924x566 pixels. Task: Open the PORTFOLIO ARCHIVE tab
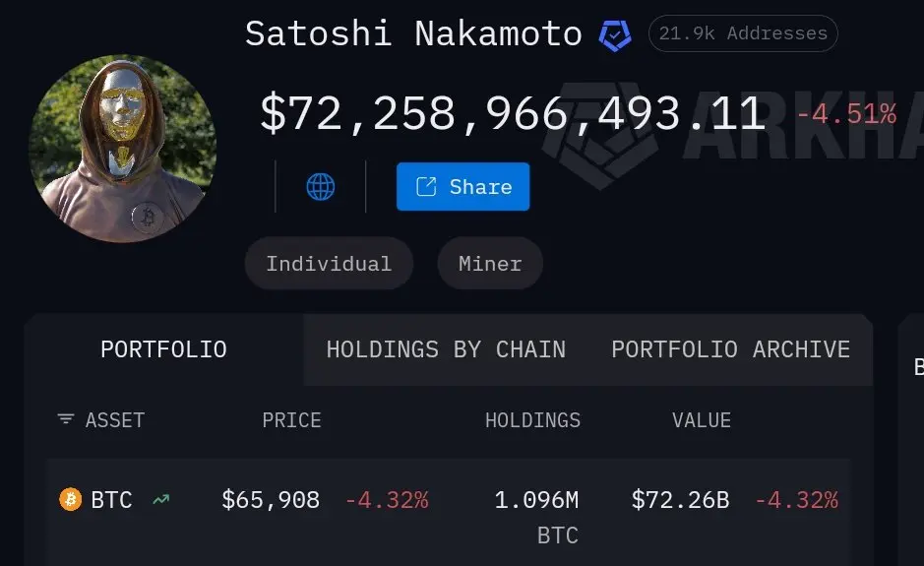click(x=730, y=349)
